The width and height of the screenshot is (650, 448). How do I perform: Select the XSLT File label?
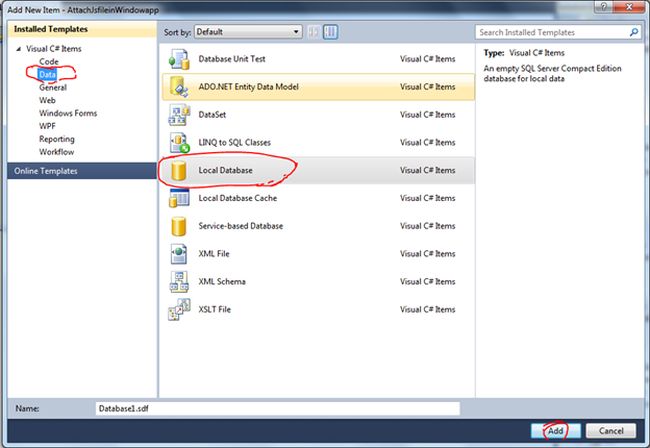pyautogui.click(x=214, y=310)
